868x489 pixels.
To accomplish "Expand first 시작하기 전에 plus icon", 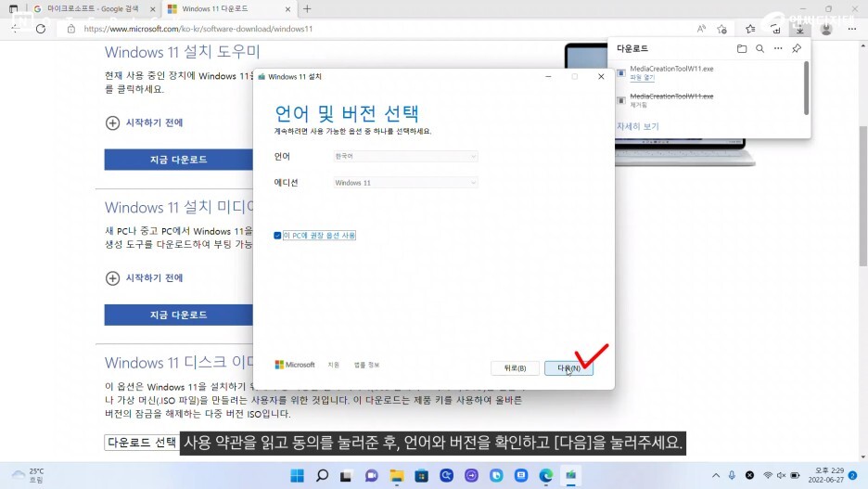I will tap(112, 122).
